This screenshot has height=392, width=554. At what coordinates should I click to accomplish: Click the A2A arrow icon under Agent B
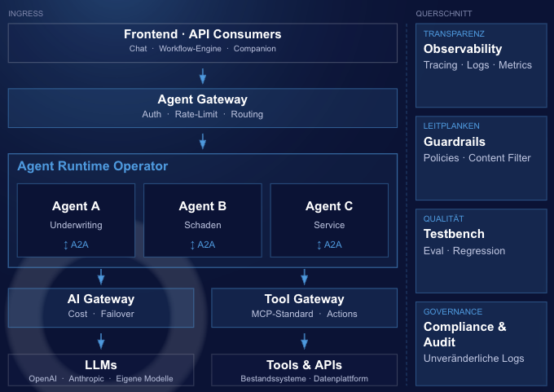(x=192, y=245)
